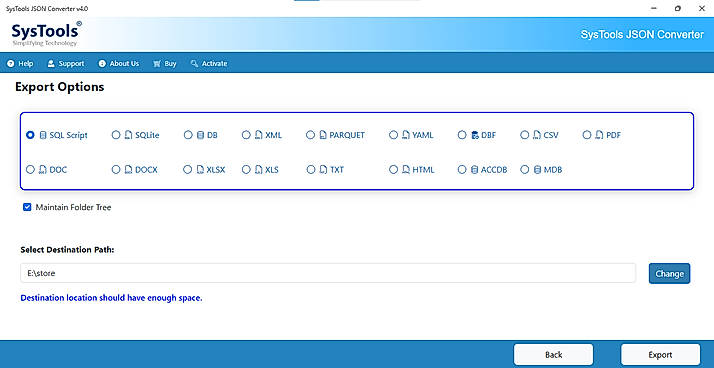Click the ACCDB database icon

474,170
